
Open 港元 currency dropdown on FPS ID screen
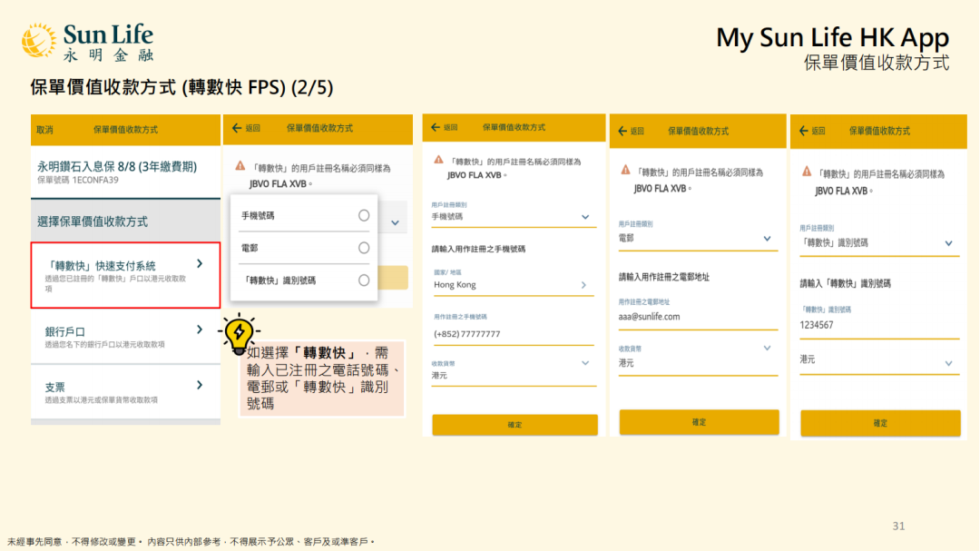click(x=879, y=361)
